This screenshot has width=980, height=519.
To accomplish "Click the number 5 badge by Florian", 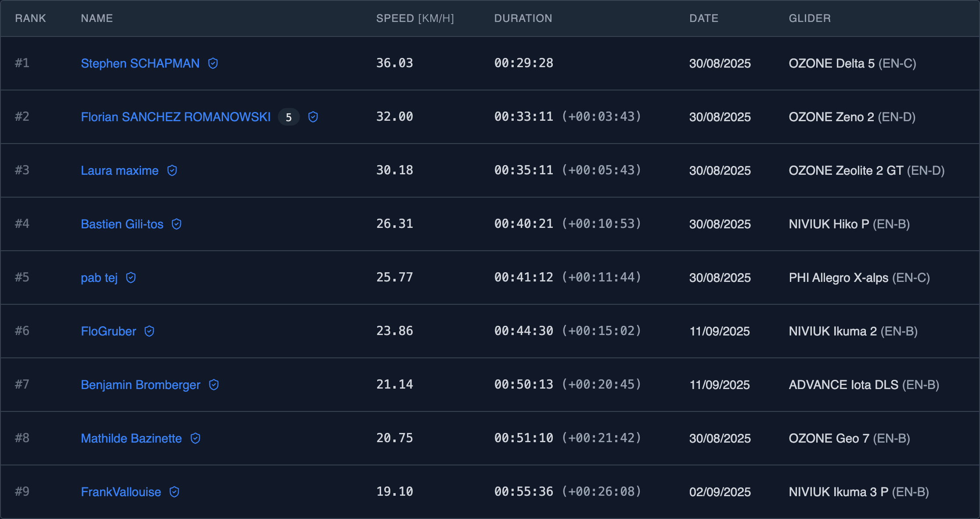I will click(288, 117).
